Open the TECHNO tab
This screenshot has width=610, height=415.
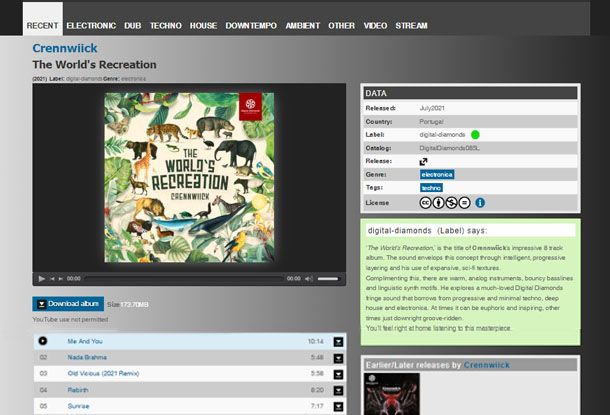(166, 26)
